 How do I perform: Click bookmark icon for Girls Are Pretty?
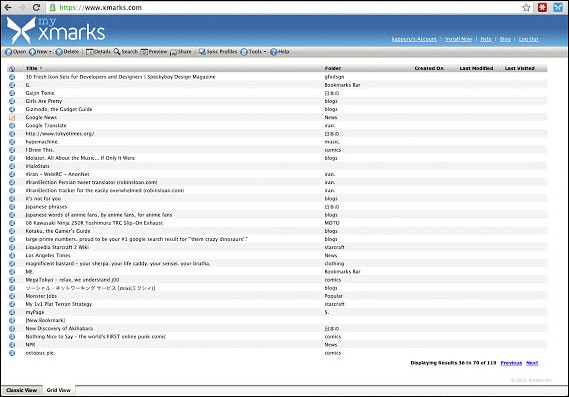coord(12,101)
